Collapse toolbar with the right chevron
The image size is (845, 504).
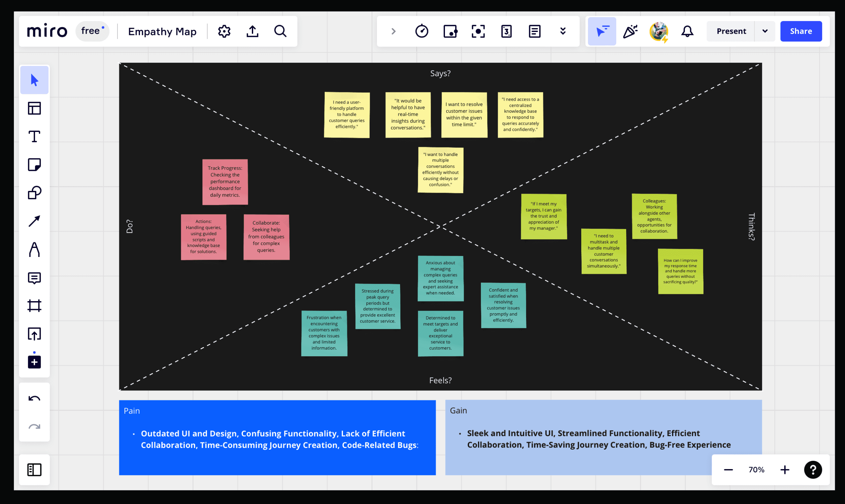point(393,31)
